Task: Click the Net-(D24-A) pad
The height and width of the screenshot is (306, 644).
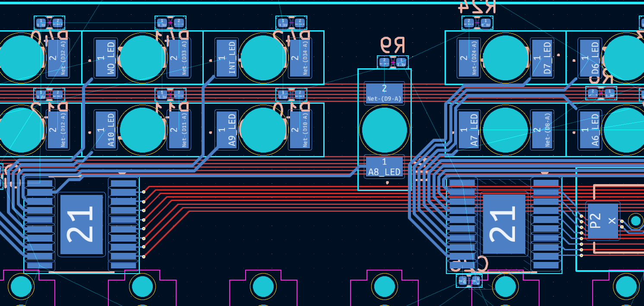Action: (x=469, y=58)
